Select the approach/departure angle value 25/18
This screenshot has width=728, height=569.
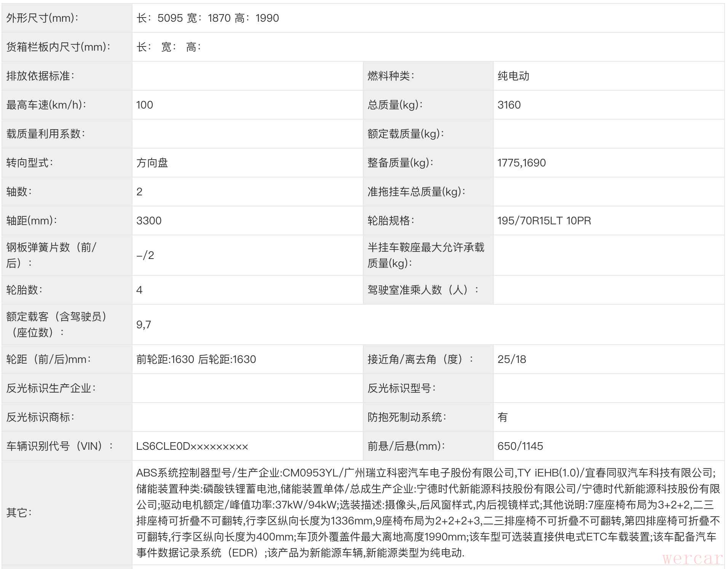tap(511, 360)
